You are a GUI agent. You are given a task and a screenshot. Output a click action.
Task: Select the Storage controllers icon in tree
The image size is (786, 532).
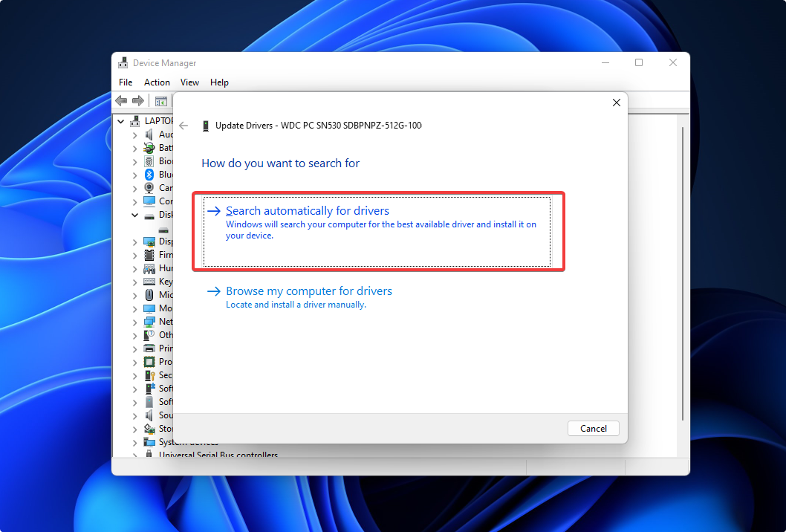point(149,429)
